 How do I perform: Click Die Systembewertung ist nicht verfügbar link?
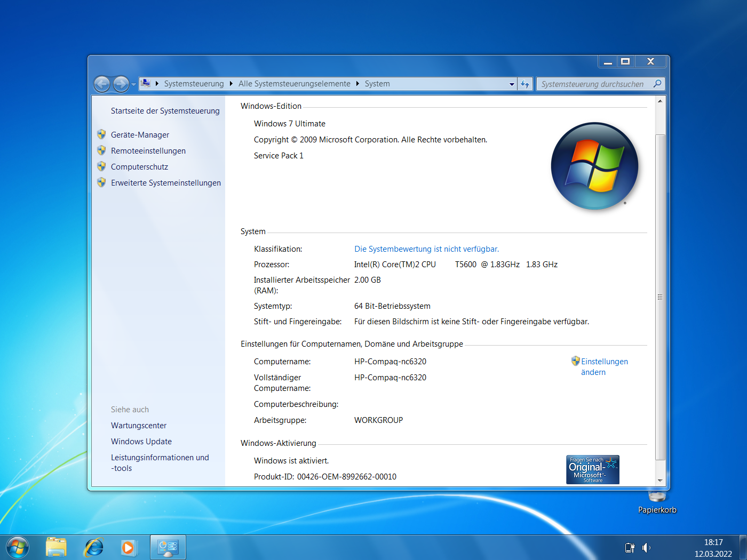coord(427,249)
